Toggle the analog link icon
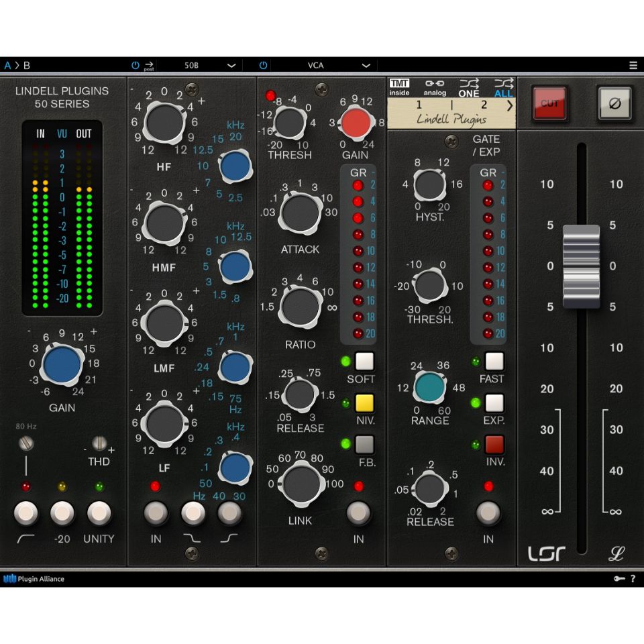This screenshot has width=644, height=644. [x=435, y=87]
